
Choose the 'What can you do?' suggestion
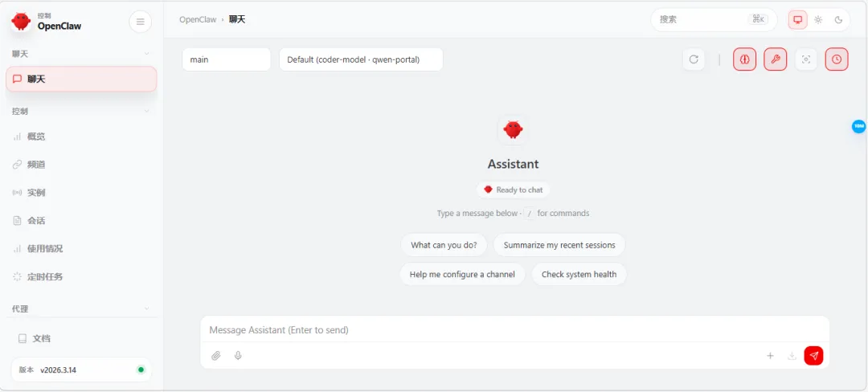click(x=444, y=245)
